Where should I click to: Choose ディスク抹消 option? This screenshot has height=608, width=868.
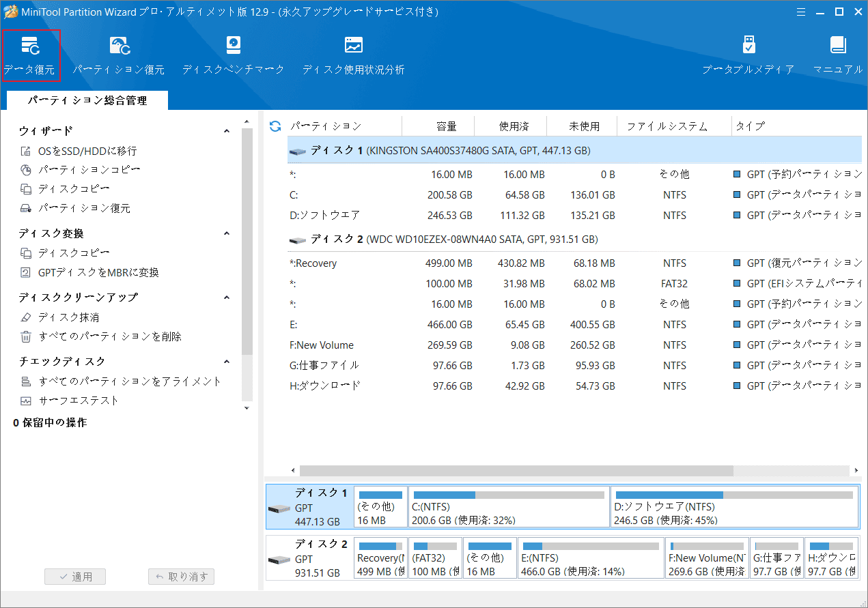(x=59, y=317)
